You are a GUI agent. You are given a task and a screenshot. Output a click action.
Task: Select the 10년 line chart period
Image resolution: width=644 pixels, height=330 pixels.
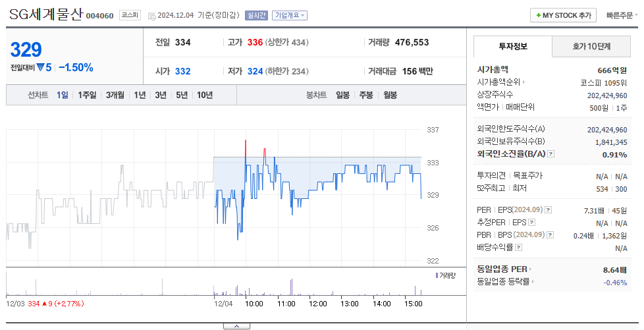pyautogui.click(x=205, y=95)
